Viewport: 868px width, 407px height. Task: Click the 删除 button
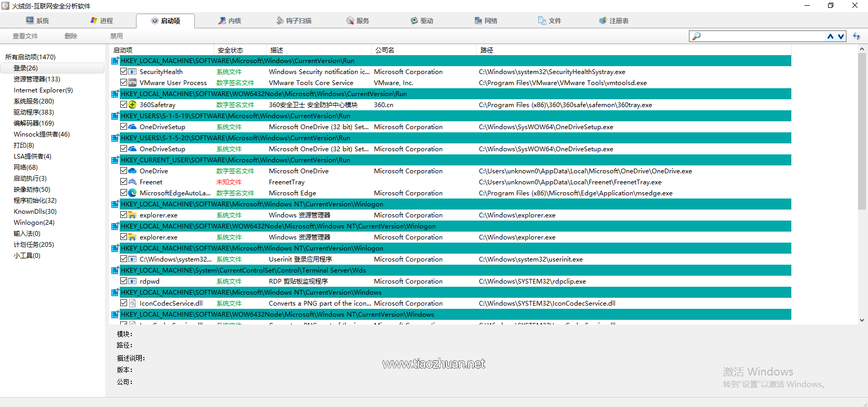pos(71,36)
